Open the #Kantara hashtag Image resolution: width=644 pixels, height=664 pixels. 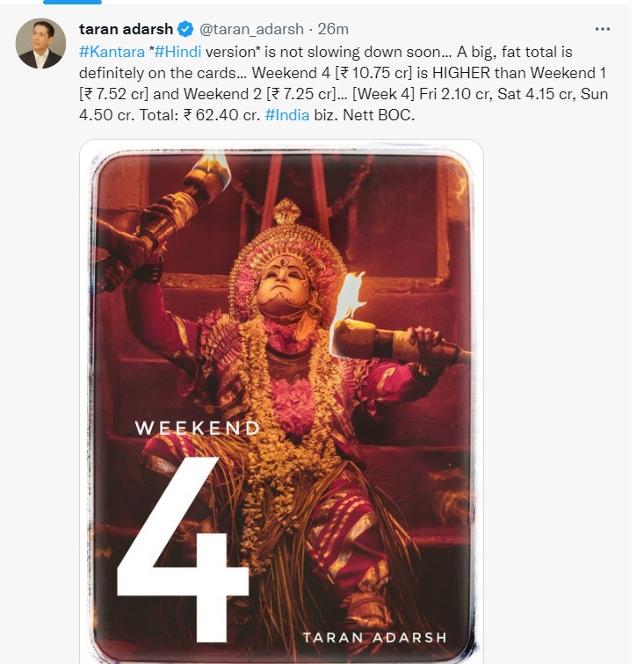(x=108, y=51)
